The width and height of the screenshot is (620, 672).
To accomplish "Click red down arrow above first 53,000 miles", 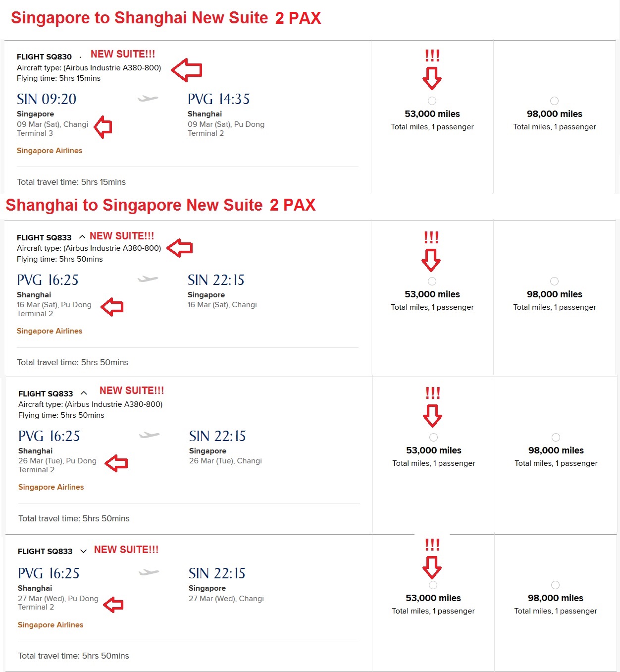I will tap(432, 78).
